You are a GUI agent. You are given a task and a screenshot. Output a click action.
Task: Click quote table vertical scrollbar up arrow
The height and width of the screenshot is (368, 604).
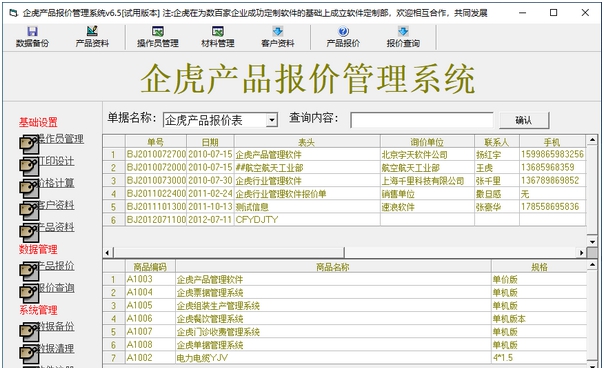(592, 139)
